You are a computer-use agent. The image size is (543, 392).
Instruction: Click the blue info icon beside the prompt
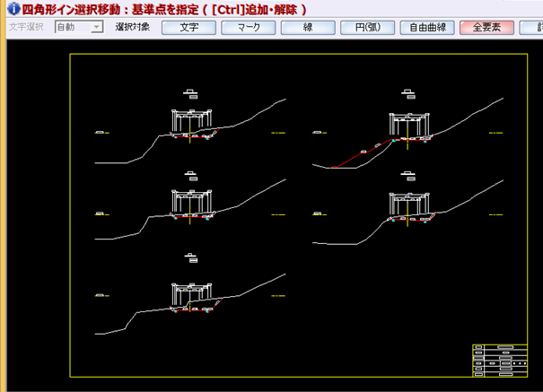pos(13,9)
